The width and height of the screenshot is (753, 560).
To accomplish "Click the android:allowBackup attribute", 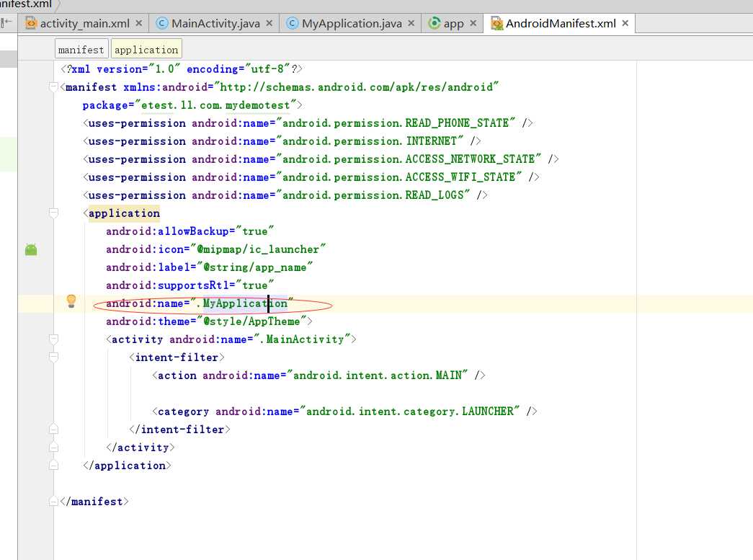I will tap(190, 231).
